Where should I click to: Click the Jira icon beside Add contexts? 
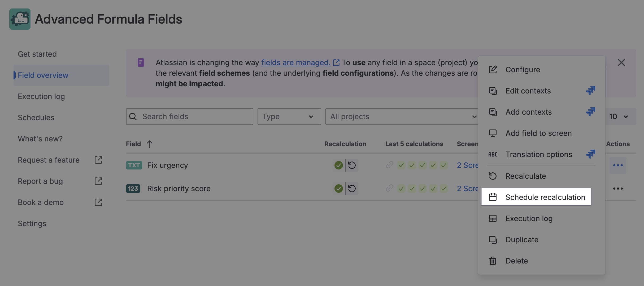pyautogui.click(x=590, y=112)
